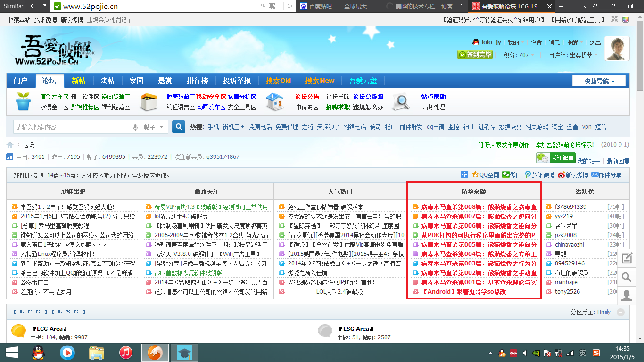Click the bar chart icon beside 今日
Viewport: 644px width, 362px height.
pos(9,157)
